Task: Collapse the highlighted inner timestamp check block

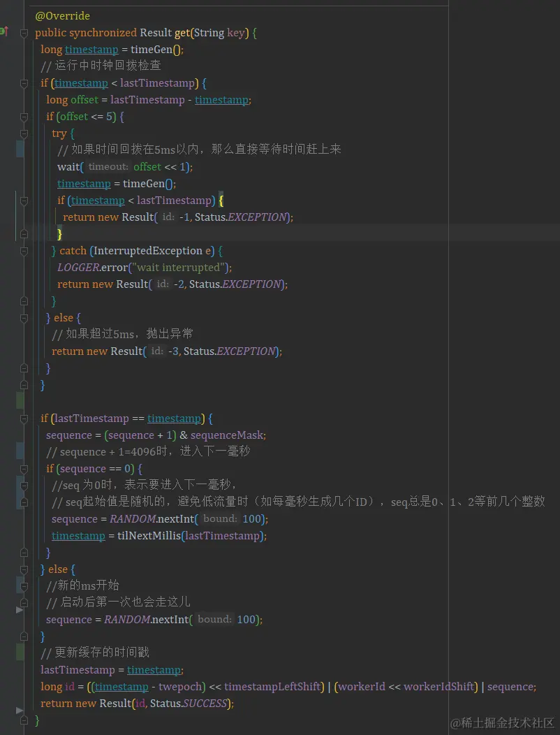Action: coord(24,201)
